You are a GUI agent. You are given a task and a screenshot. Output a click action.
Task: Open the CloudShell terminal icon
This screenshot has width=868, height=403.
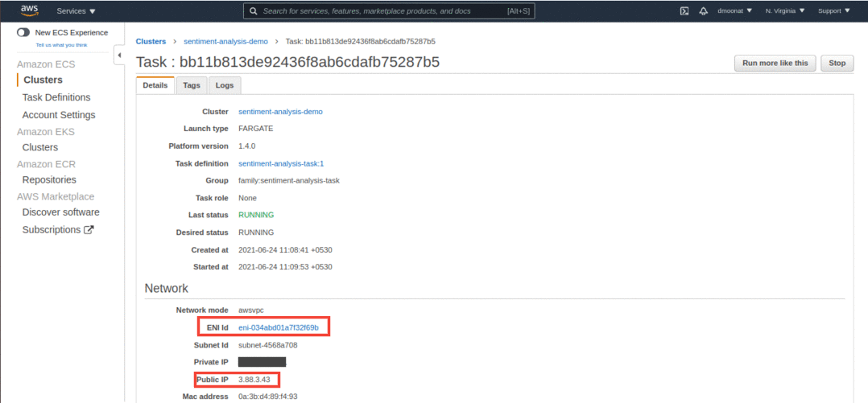tap(684, 11)
